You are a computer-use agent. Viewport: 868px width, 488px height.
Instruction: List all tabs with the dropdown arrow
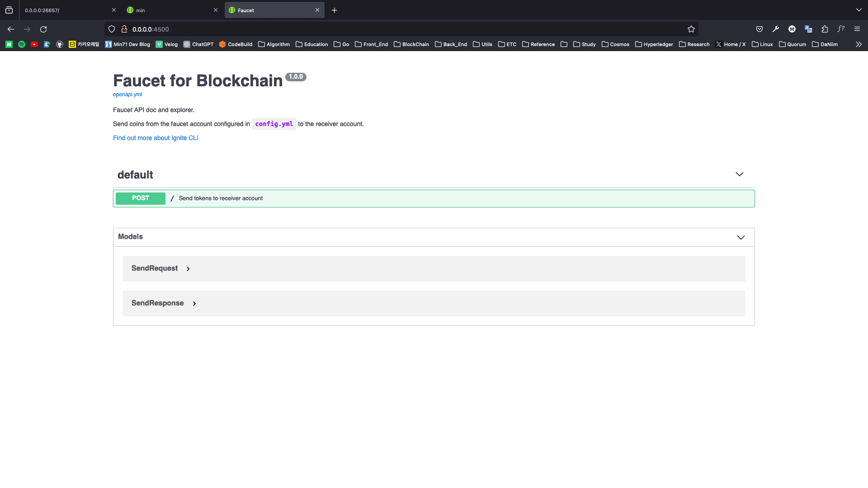coord(859,10)
